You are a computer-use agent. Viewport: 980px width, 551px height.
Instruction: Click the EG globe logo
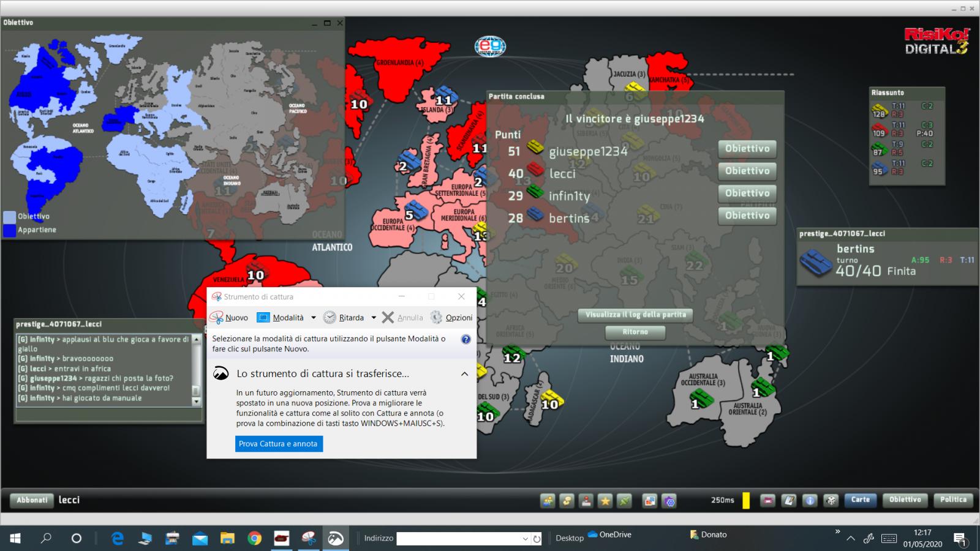click(x=490, y=46)
